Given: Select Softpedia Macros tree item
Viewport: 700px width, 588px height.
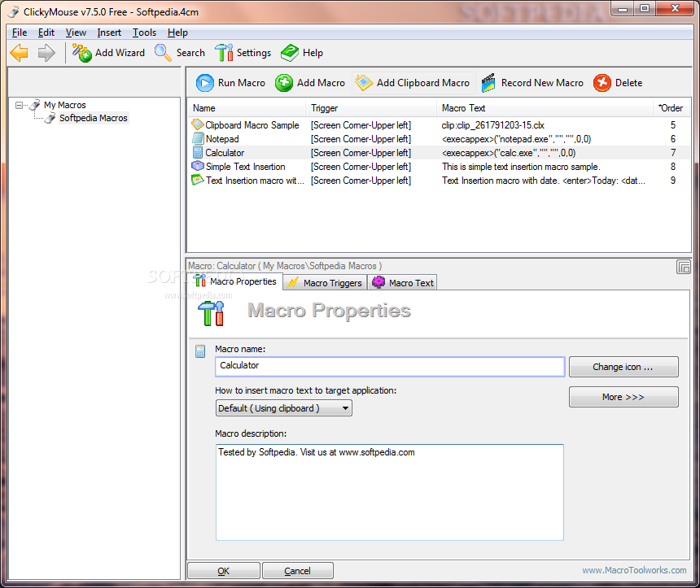Looking at the screenshot, I should (x=94, y=118).
